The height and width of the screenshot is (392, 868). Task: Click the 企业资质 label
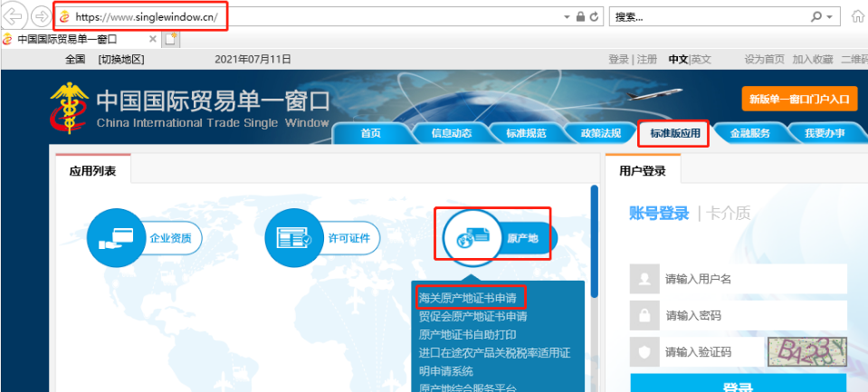pyautogui.click(x=170, y=239)
